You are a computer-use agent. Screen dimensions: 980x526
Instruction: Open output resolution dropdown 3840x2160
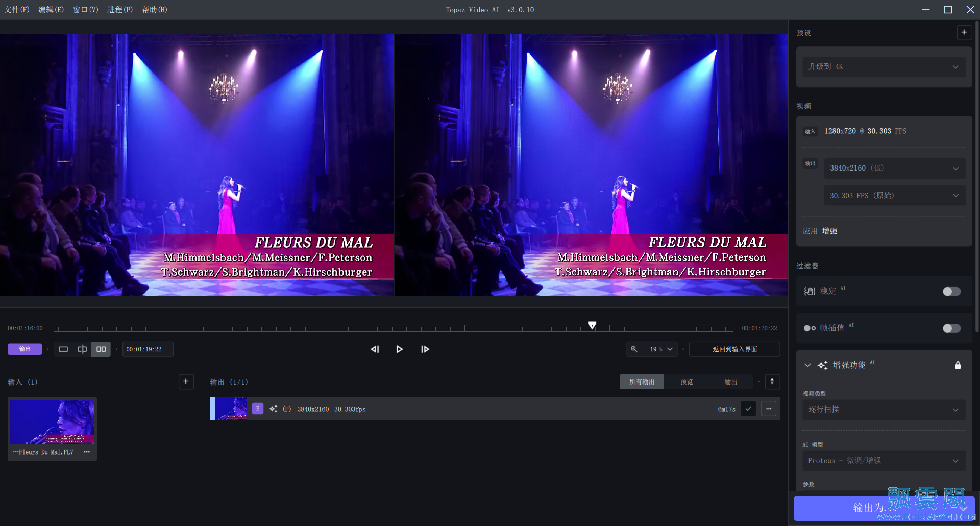pos(895,168)
